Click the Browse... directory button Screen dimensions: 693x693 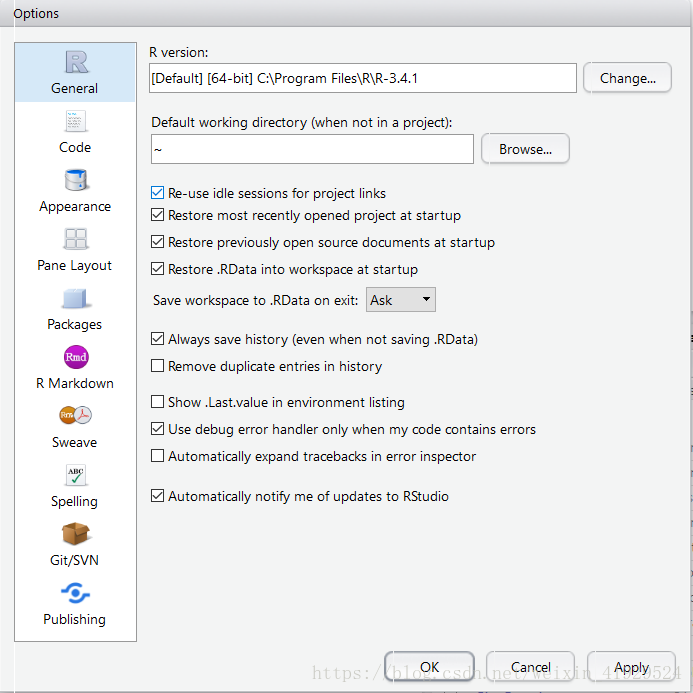pyautogui.click(x=525, y=149)
